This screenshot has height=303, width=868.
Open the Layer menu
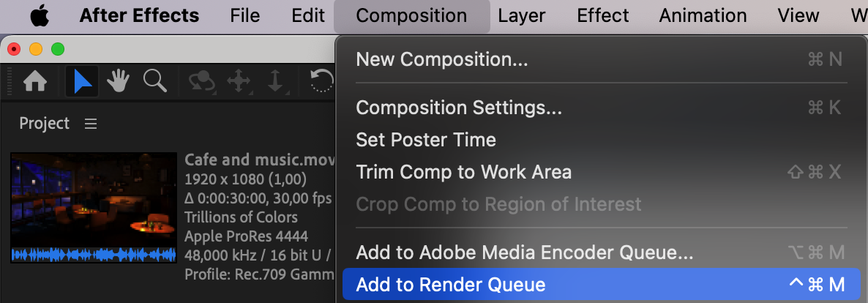click(522, 15)
